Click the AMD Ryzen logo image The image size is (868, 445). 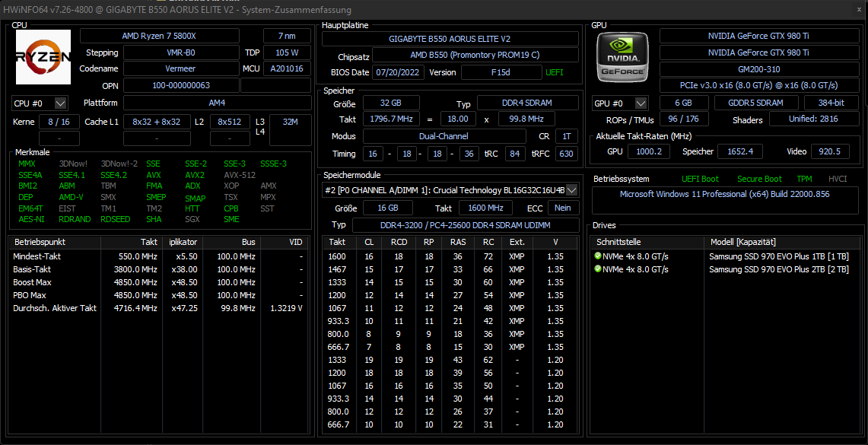[x=43, y=57]
